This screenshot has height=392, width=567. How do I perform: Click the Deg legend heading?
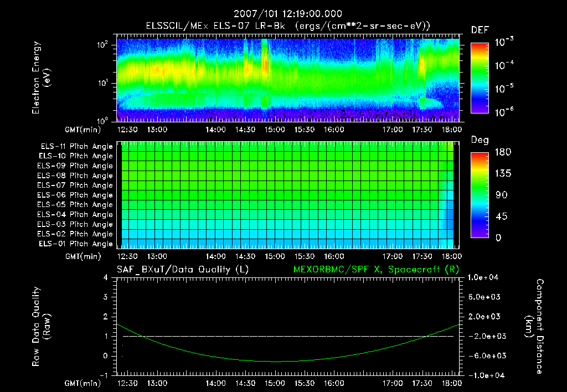tap(480, 140)
